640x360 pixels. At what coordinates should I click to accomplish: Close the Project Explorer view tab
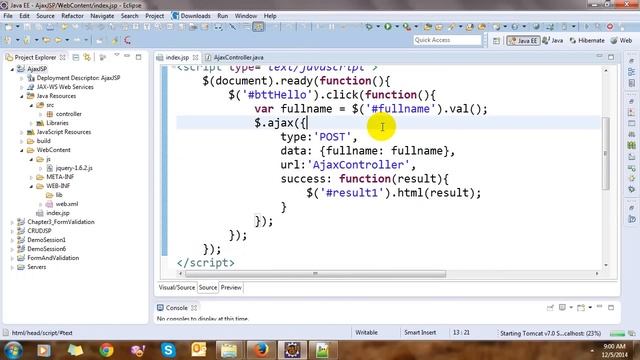[x=62, y=57]
